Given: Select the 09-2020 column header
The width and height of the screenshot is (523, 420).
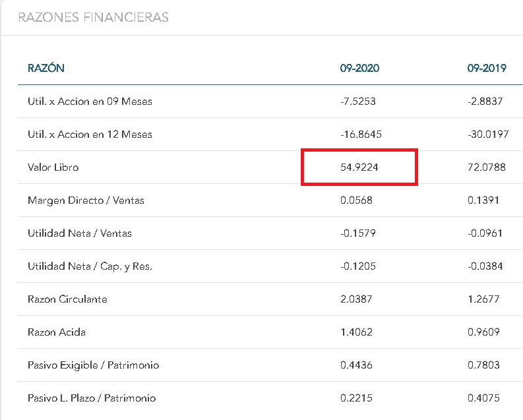Looking at the screenshot, I should point(355,69).
